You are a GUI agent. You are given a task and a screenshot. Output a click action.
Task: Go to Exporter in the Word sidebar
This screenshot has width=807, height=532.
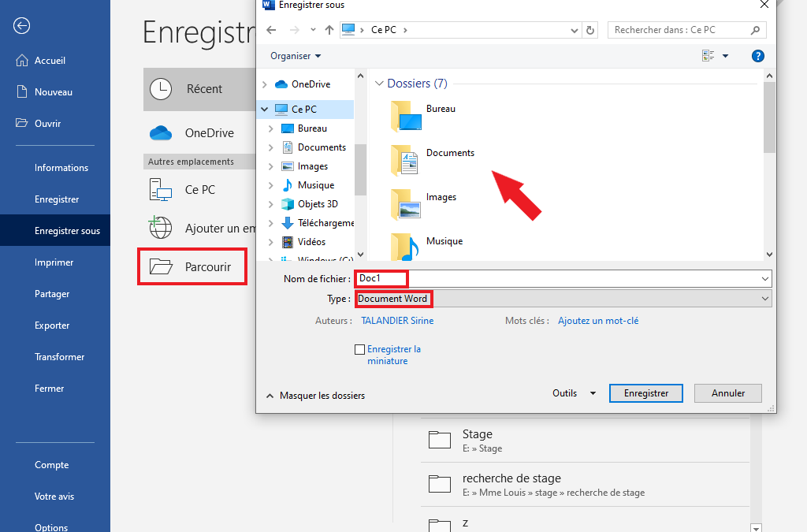[52, 326]
